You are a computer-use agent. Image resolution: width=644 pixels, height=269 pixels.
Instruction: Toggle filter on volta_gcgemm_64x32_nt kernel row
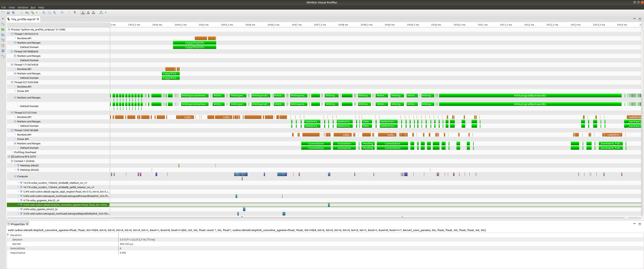coord(21,200)
